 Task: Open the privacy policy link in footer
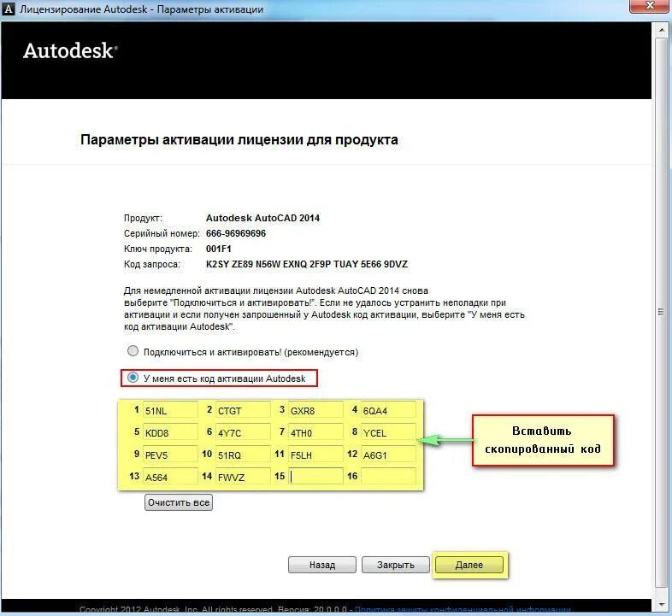click(x=463, y=610)
